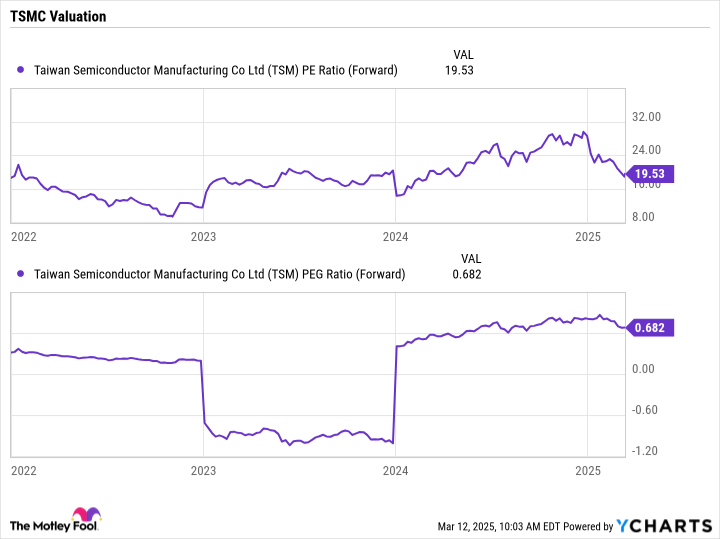This screenshot has height=539, width=720.
Task: Click the 2024 label under the PEG chart
Action: (396, 470)
